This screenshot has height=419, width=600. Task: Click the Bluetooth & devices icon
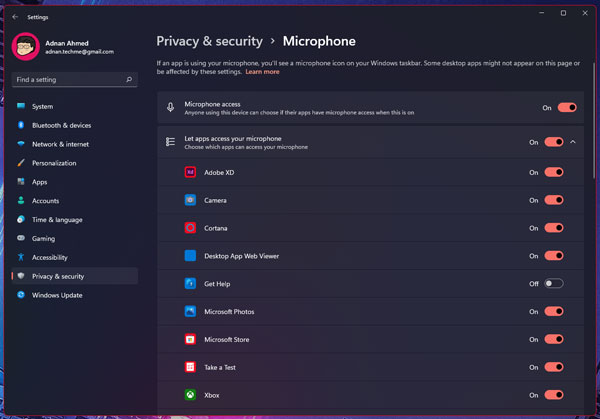pos(21,125)
